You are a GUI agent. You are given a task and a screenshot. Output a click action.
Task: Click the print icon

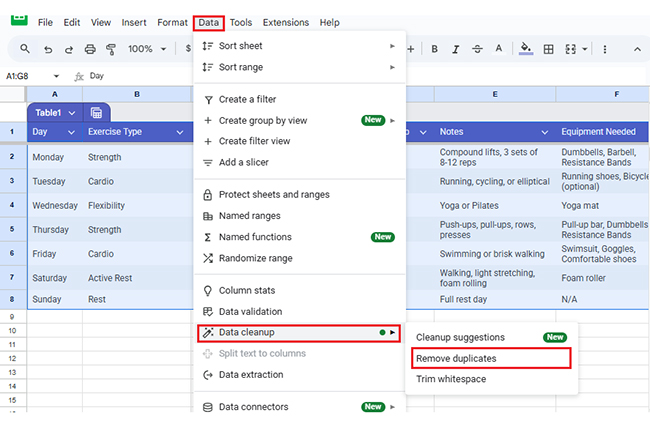90,49
